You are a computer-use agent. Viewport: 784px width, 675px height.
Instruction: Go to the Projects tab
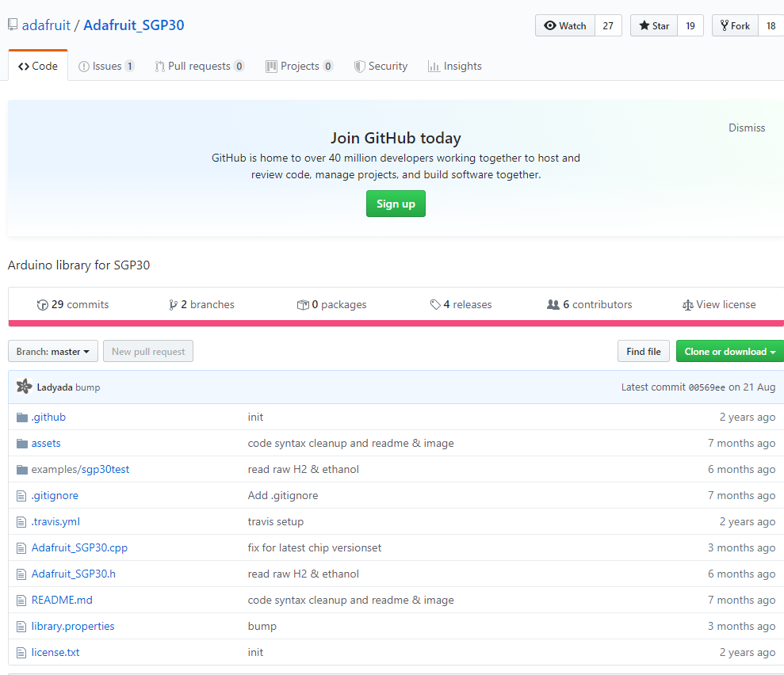pos(300,66)
